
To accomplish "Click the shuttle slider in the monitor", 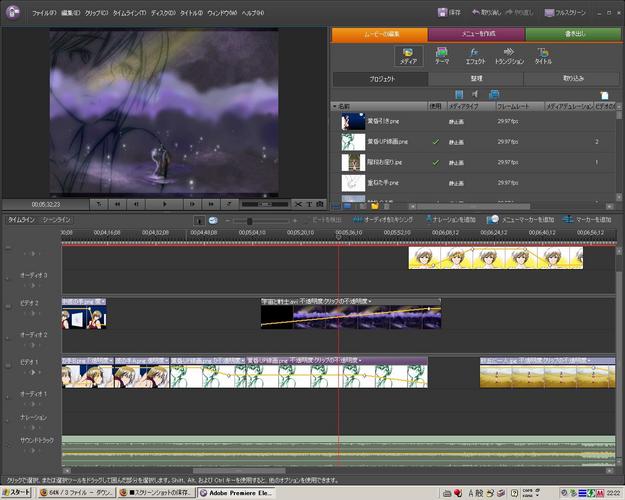I will [x=265, y=204].
